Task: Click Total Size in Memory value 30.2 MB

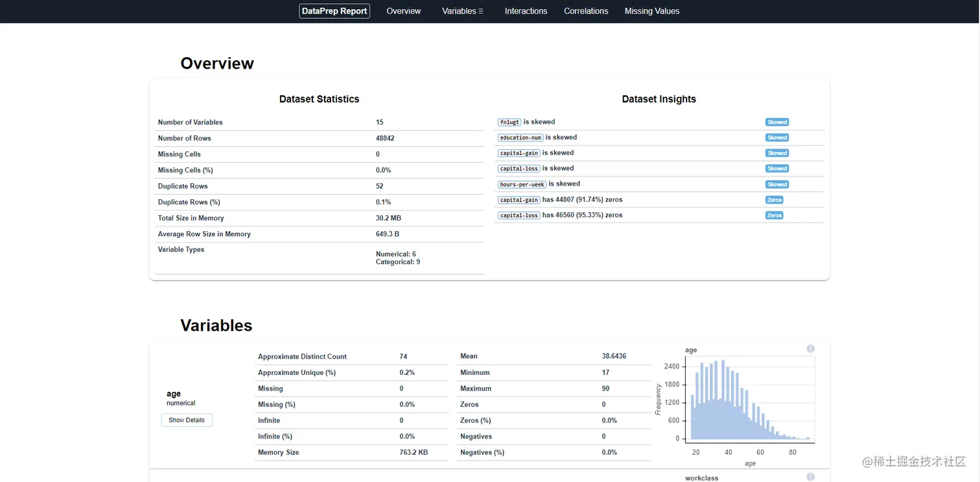Action: [389, 218]
